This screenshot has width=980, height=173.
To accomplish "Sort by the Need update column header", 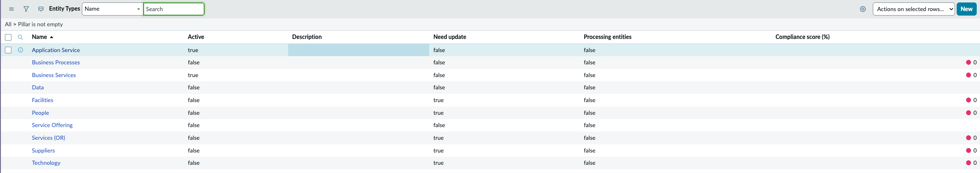I will point(450,37).
